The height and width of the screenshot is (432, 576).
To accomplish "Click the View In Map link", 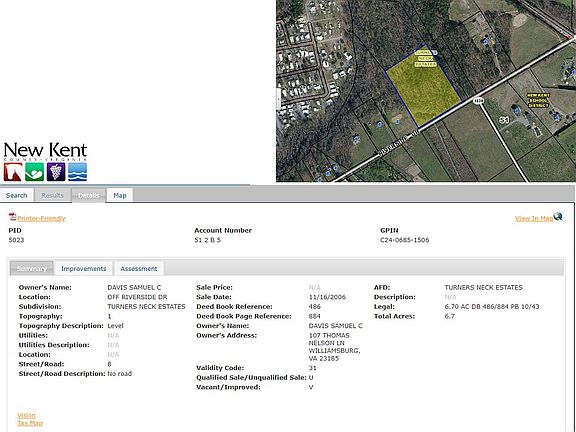I will pyautogui.click(x=534, y=219).
